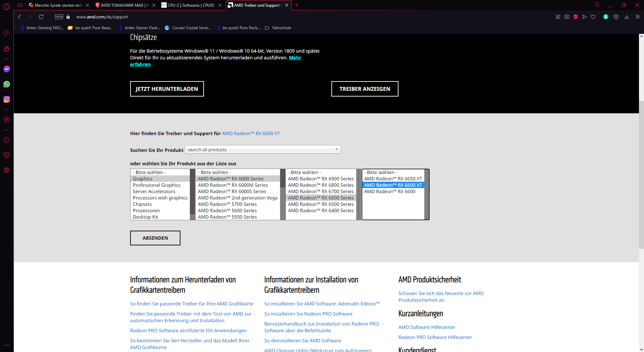Viewport: 644px width, 352px height.
Task: Click the page vertical scrollbar thumb
Action: 641,174
